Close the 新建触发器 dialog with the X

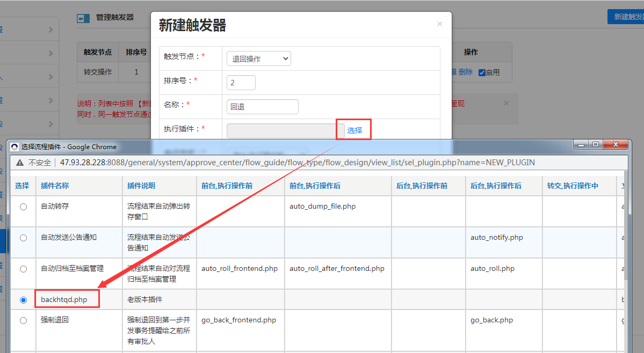[439, 24]
